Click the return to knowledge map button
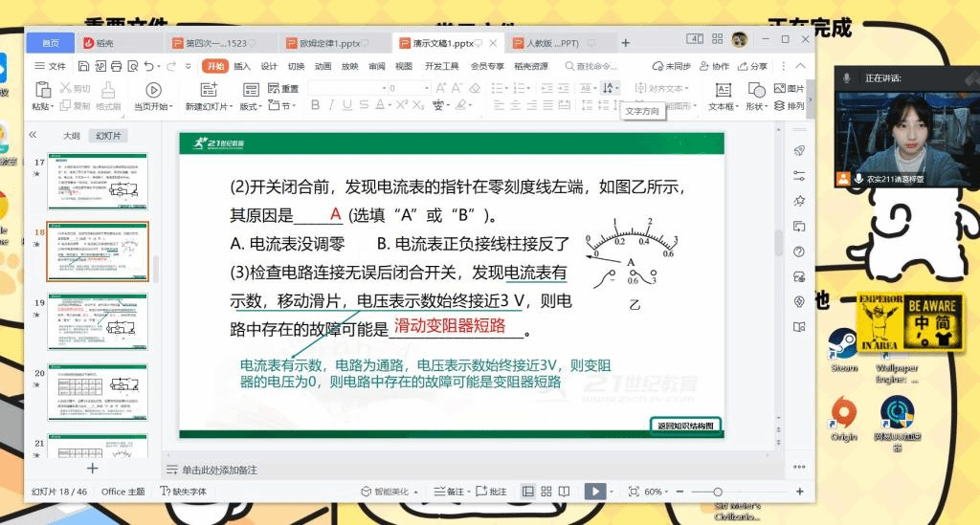 [685, 426]
